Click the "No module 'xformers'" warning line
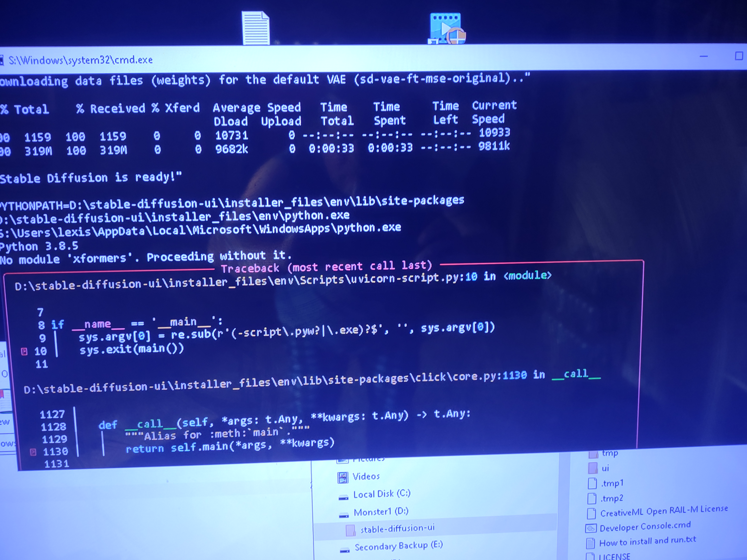The image size is (747, 560). [x=145, y=257]
